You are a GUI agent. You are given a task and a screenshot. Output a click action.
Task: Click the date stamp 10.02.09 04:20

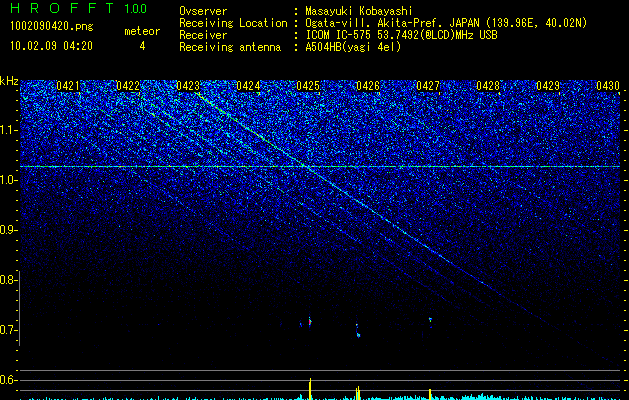click(51, 46)
